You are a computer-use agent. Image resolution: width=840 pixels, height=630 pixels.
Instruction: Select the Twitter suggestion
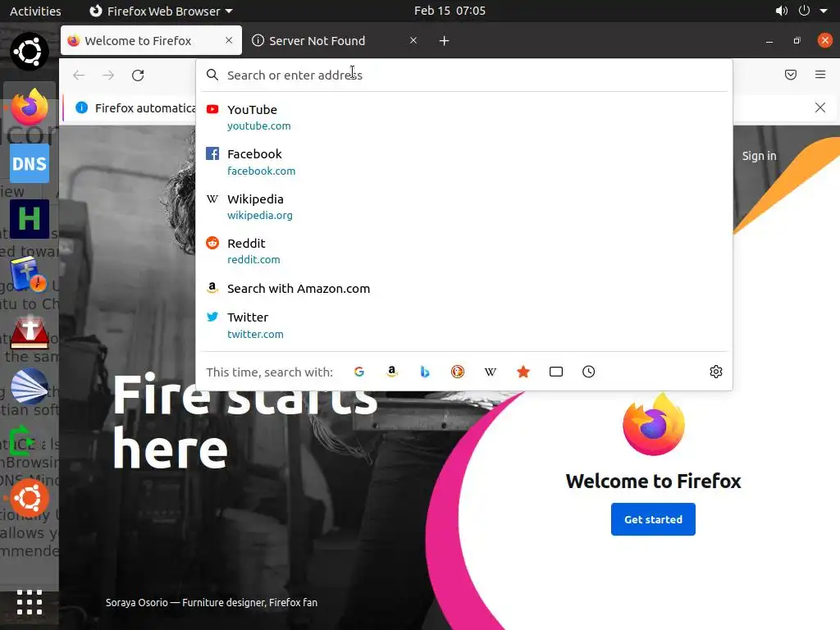pos(464,325)
